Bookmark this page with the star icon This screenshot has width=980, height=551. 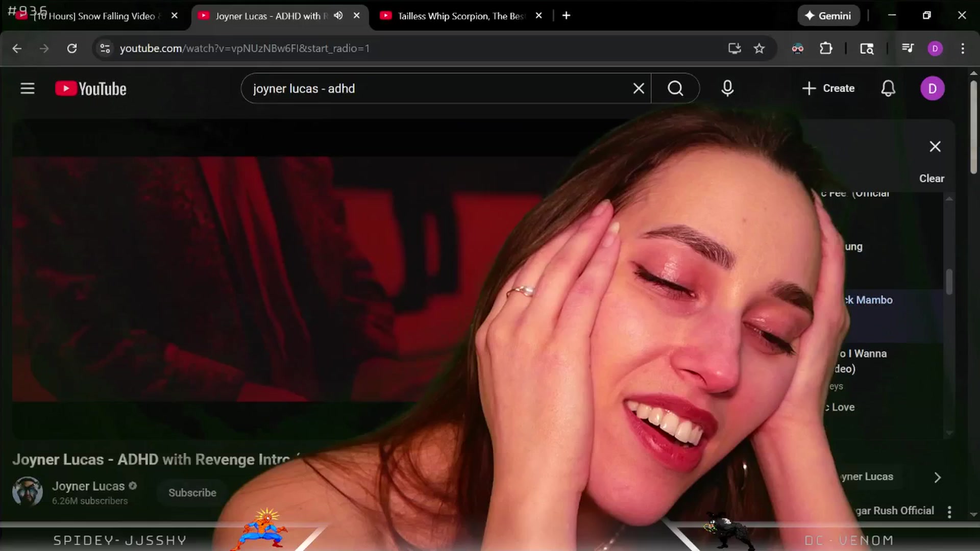click(x=759, y=48)
